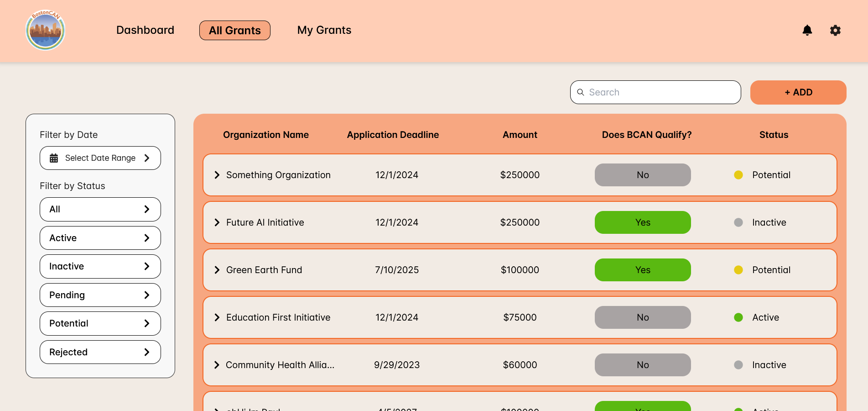
Task: Filter grants by Pending status
Action: pyautogui.click(x=100, y=295)
